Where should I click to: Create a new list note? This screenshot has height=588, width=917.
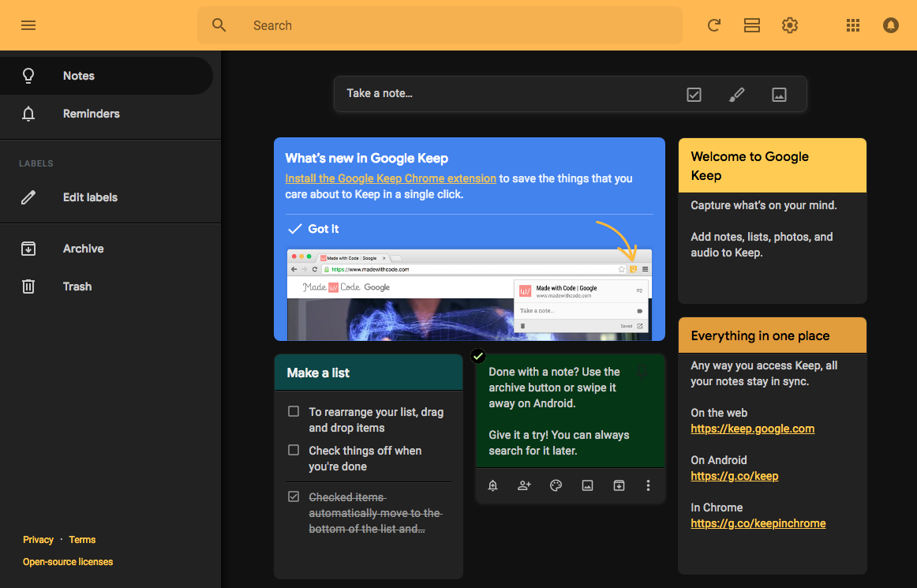pyautogui.click(x=694, y=94)
